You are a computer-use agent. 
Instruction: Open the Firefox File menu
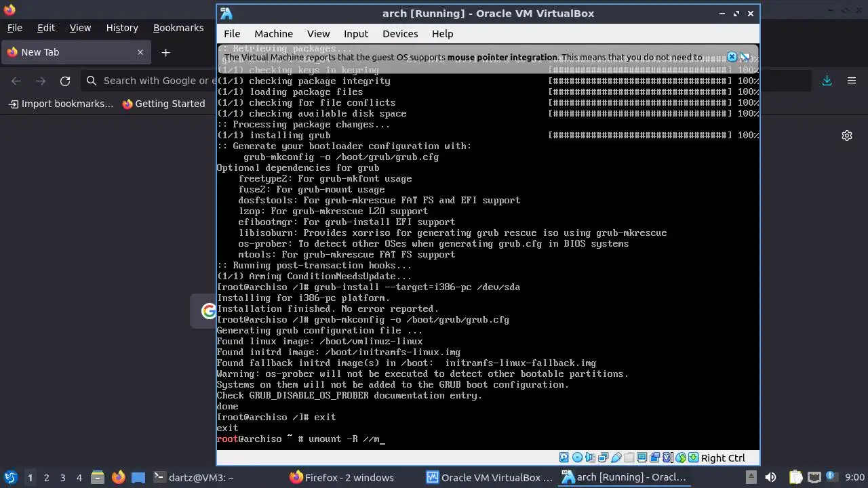click(x=14, y=28)
